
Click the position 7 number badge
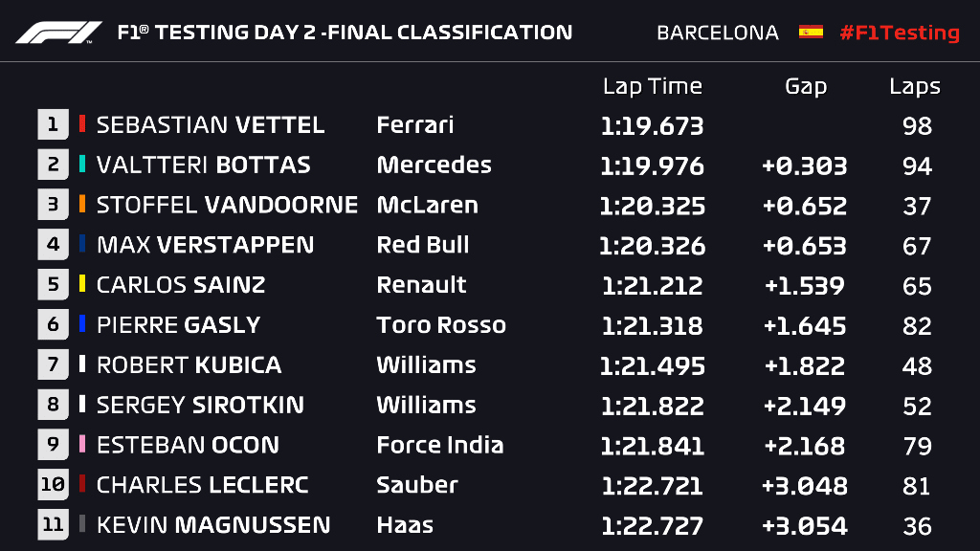tap(53, 364)
